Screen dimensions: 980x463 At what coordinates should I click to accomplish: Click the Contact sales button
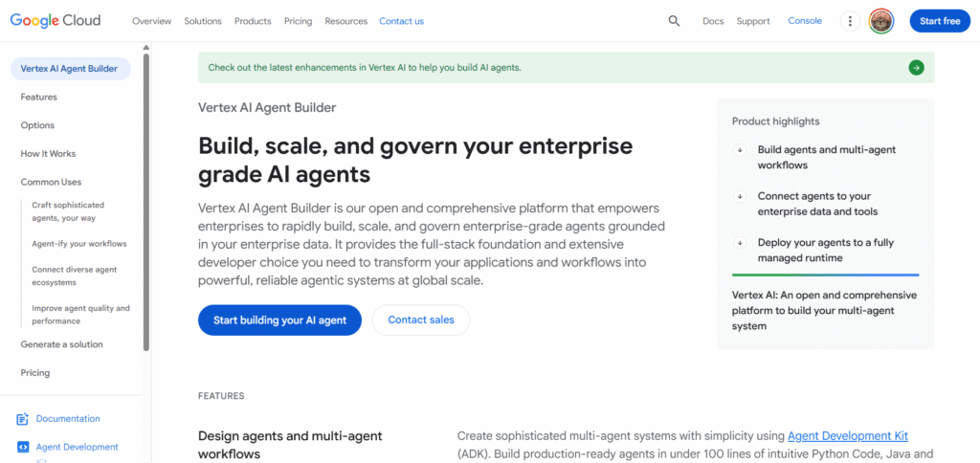point(421,320)
